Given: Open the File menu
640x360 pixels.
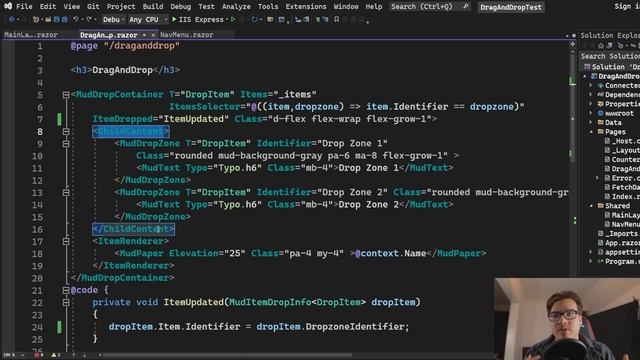Looking at the screenshot, I should pyautogui.click(x=24, y=7).
